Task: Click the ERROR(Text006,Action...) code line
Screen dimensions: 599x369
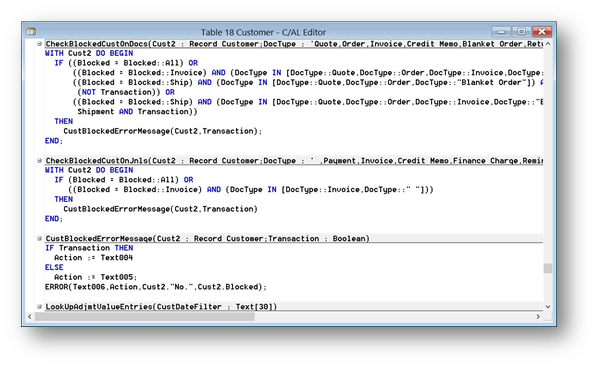Action: pyautogui.click(x=155, y=287)
